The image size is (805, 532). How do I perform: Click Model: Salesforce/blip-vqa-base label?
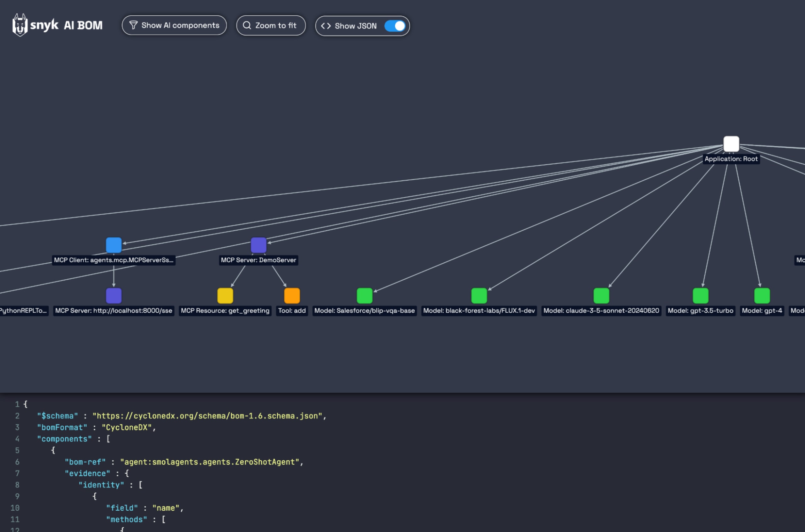point(365,310)
